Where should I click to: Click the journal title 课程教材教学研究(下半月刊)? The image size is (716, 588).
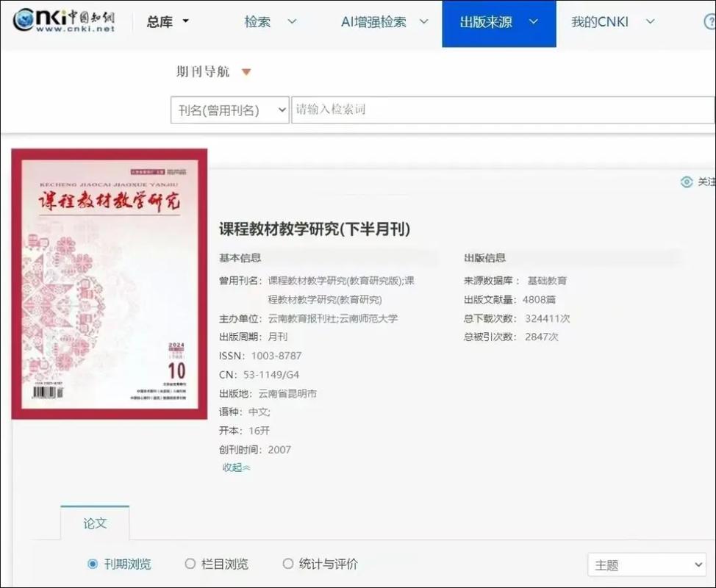point(315,229)
